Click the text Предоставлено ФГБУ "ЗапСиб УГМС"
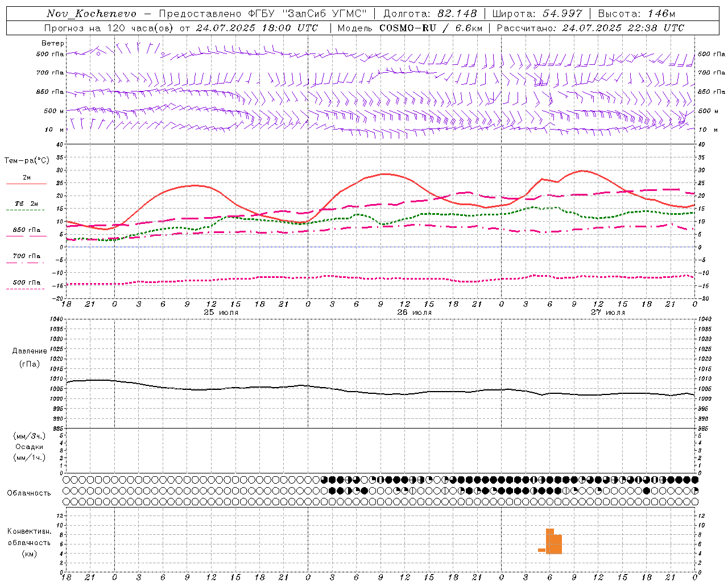728x582 pixels. (x=263, y=14)
